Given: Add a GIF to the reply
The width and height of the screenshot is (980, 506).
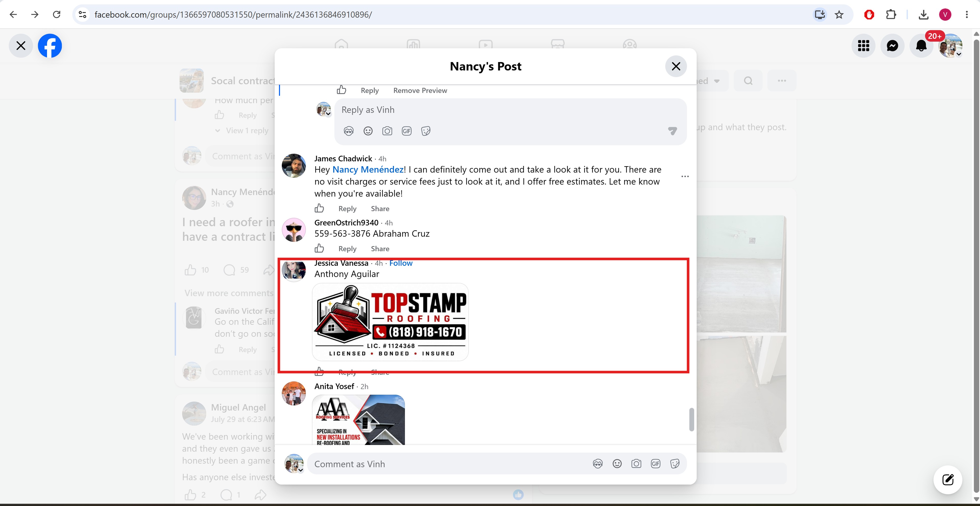Looking at the screenshot, I should pyautogui.click(x=407, y=131).
